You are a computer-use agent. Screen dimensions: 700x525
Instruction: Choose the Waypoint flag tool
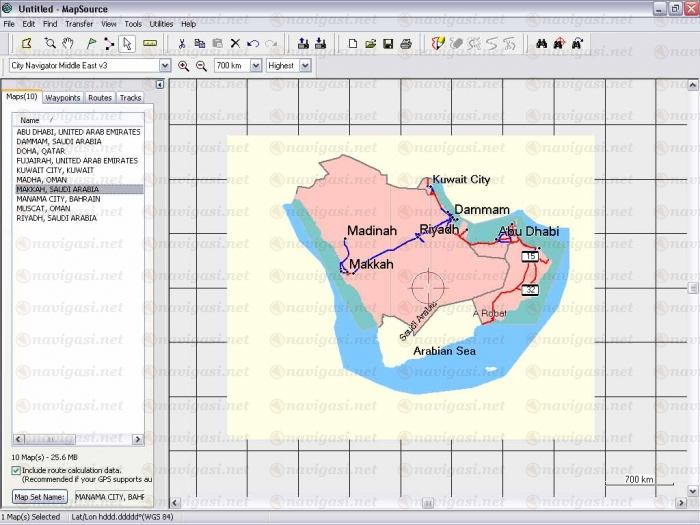91,43
